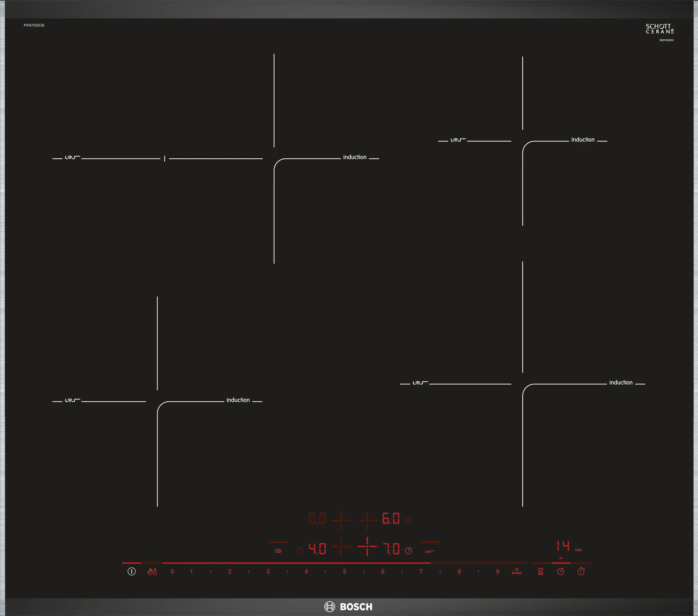
Task: Select the front-left zone cross selector
Action: [341, 546]
